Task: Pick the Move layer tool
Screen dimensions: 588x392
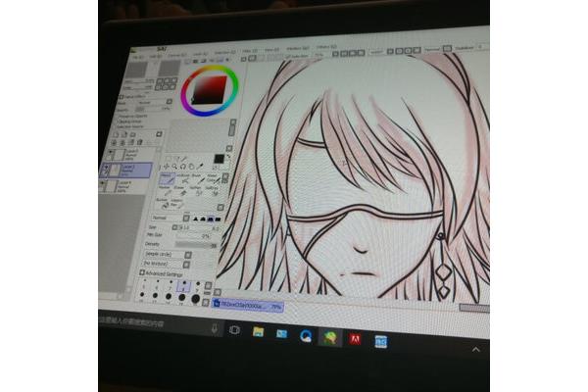Action: tap(167, 167)
